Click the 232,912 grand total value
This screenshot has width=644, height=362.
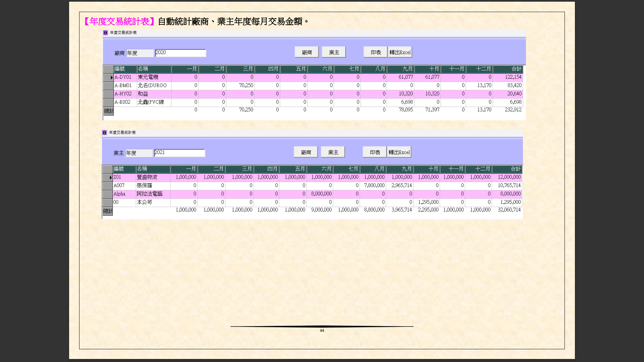(x=513, y=110)
